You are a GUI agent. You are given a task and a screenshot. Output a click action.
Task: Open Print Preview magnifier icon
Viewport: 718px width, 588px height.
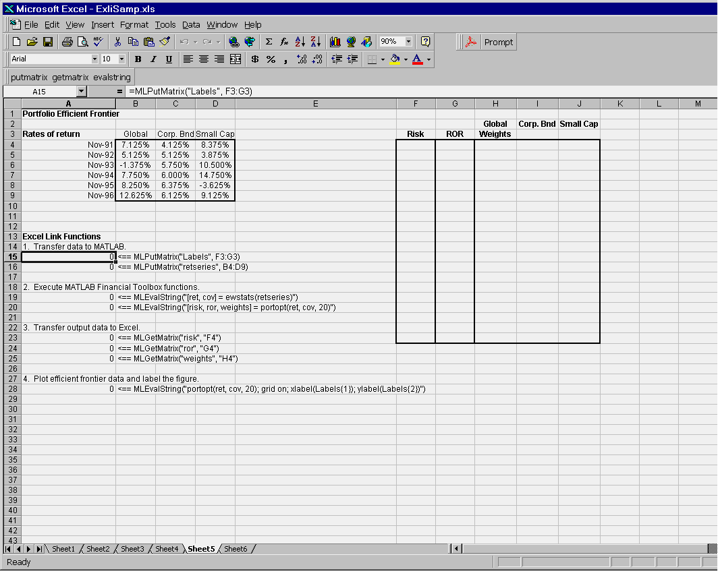83,42
